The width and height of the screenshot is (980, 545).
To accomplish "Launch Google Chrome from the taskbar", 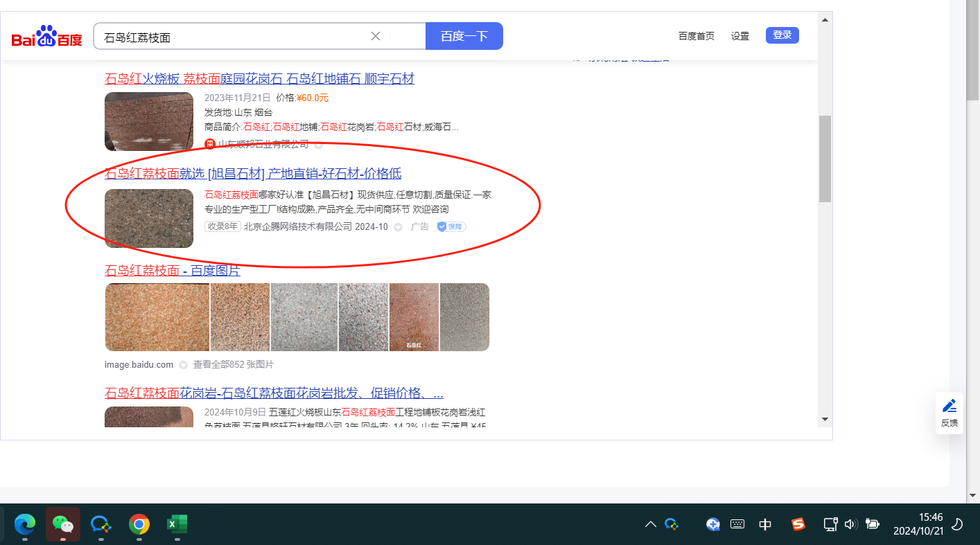I will tap(139, 524).
